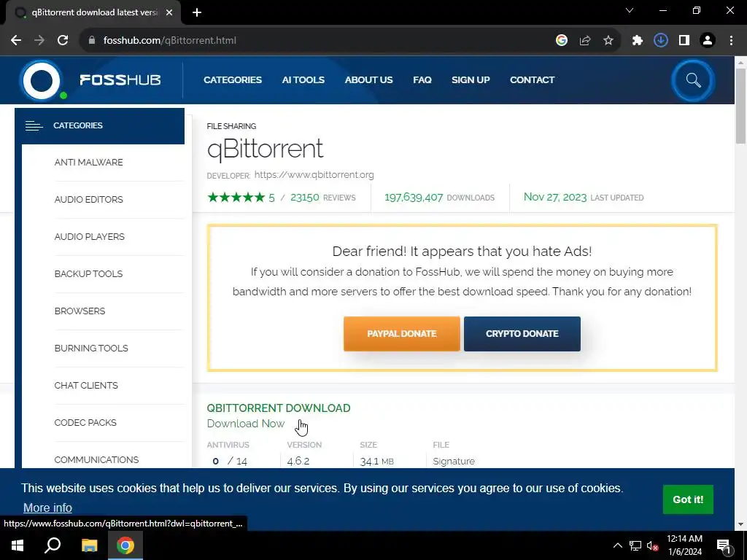Click the Download Now link
Screen dimensions: 747x560
click(246, 424)
